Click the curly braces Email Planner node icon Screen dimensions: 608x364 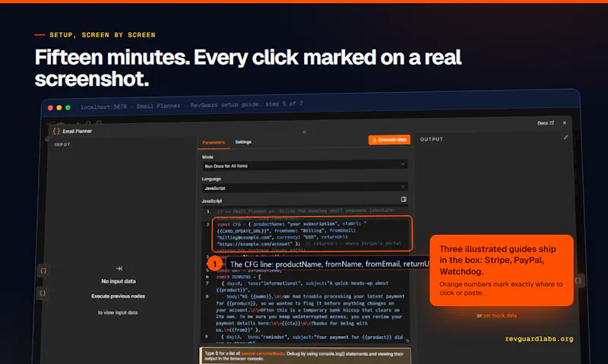point(56,131)
